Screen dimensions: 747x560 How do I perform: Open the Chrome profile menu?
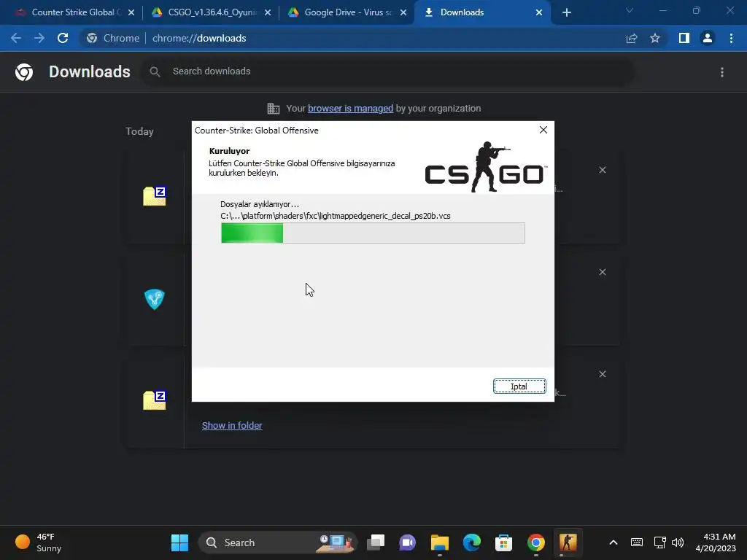(x=708, y=38)
